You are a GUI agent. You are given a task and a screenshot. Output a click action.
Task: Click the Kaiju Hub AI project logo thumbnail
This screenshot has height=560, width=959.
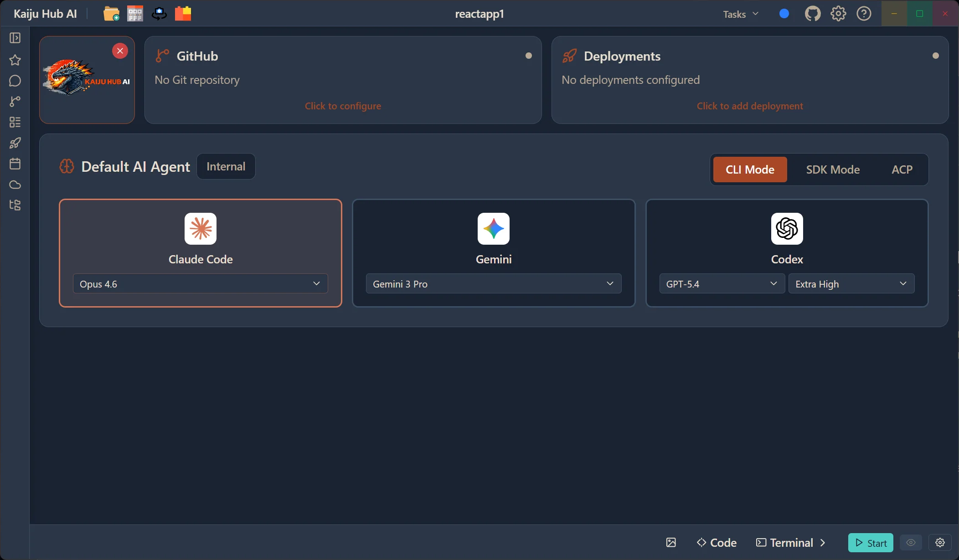(x=87, y=80)
